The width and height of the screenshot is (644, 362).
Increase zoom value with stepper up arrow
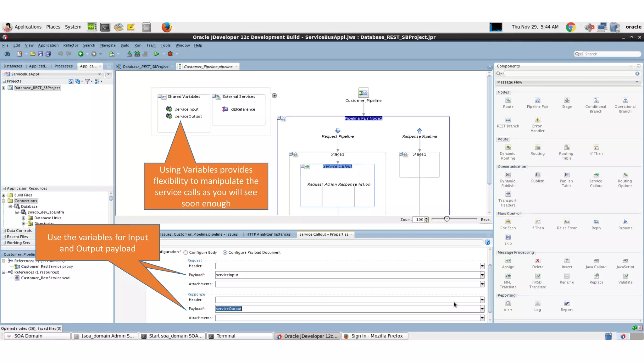point(426,218)
